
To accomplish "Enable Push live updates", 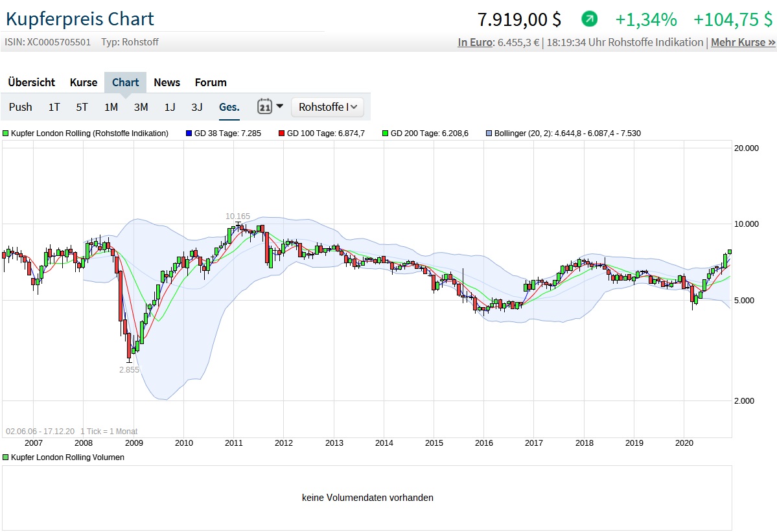I will (21, 107).
